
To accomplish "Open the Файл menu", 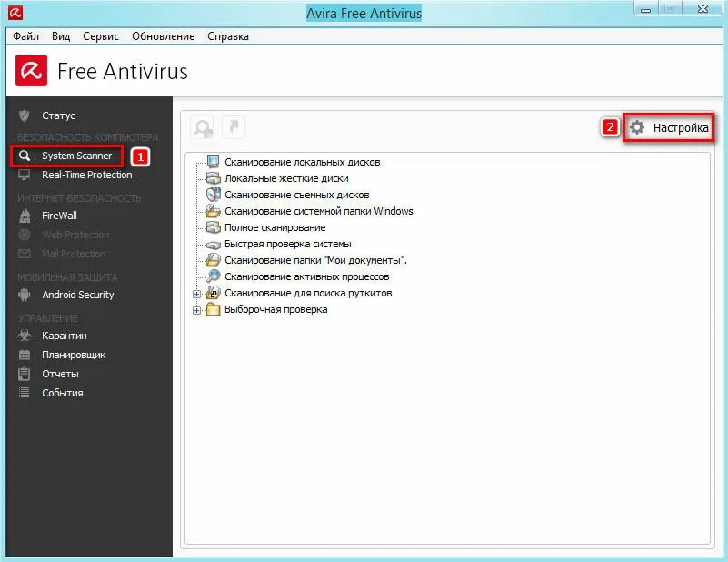I will coord(25,36).
